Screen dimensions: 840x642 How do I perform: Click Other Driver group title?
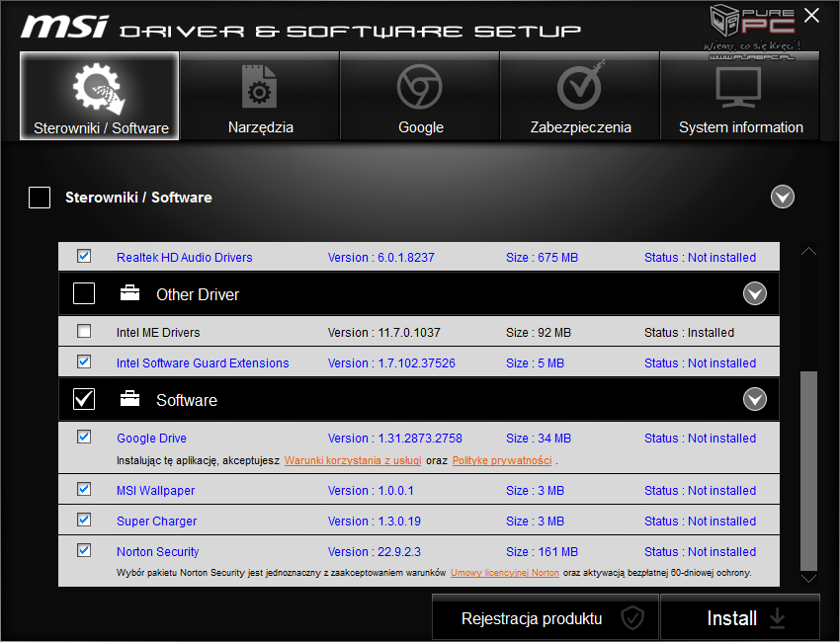click(198, 294)
